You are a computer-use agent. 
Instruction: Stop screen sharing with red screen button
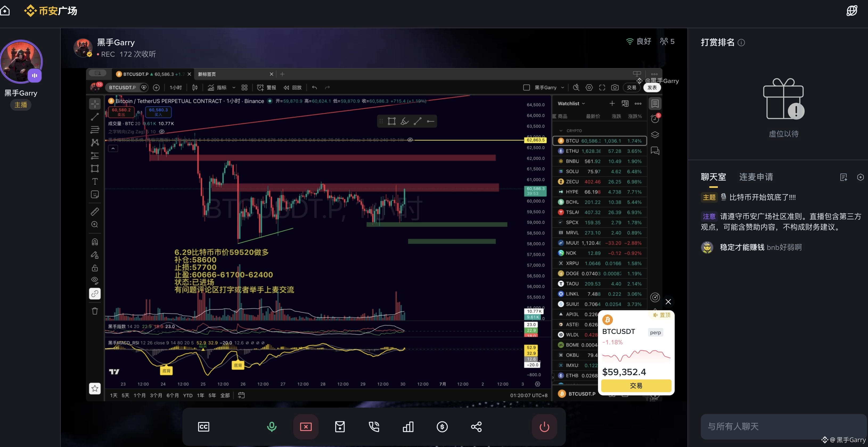pyautogui.click(x=306, y=427)
